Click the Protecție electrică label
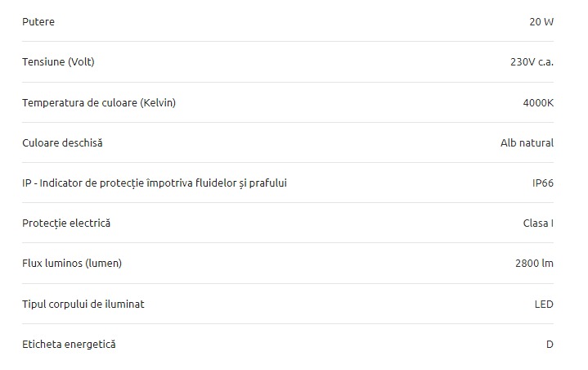 coord(66,223)
